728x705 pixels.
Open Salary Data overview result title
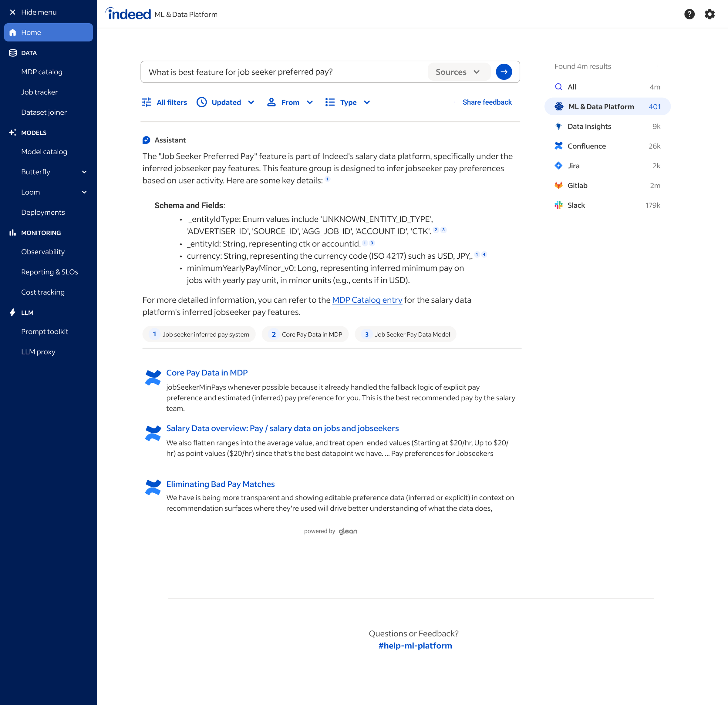click(282, 428)
